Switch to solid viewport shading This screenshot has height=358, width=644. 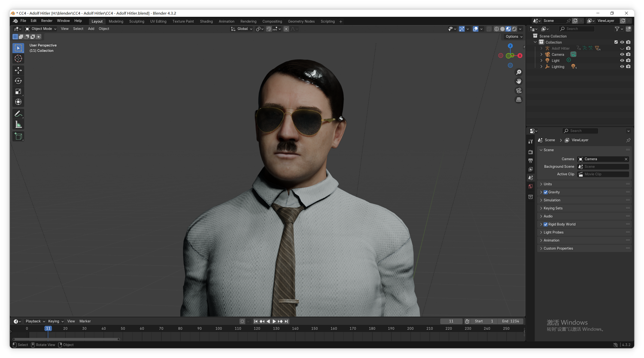coord(502,29)
